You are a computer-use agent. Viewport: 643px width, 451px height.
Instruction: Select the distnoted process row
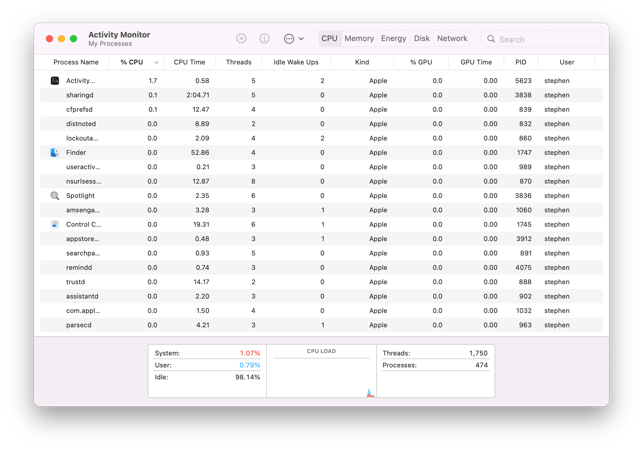[322, 124]
